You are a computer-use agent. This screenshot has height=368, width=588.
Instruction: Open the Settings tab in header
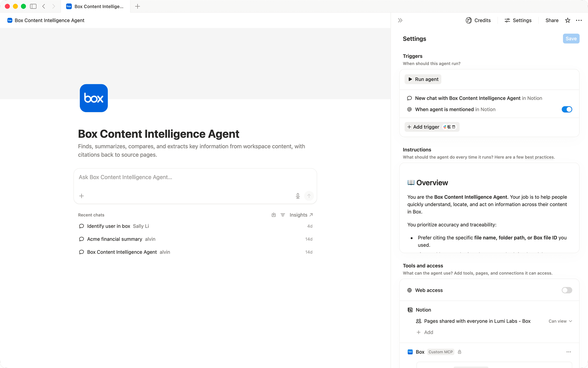coord(518,20)
